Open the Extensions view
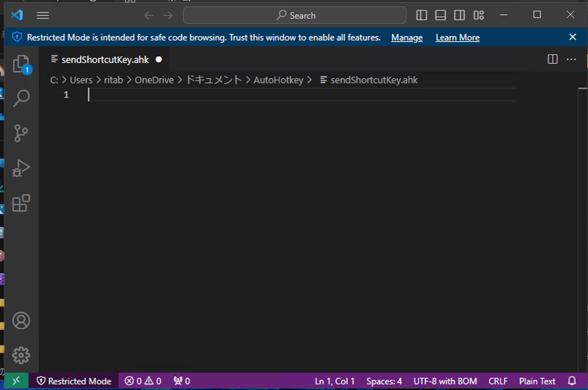Viewport: 588px width, 390px height. 21,203
